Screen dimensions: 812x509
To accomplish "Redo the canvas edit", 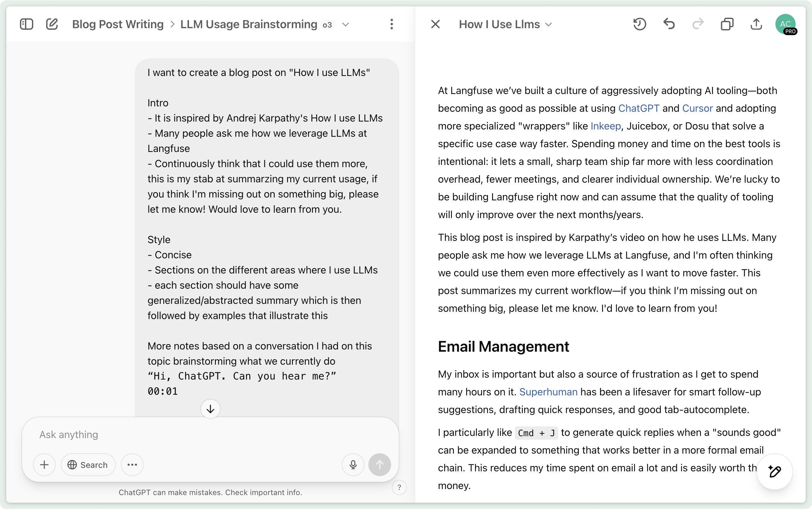I will 698,24.
